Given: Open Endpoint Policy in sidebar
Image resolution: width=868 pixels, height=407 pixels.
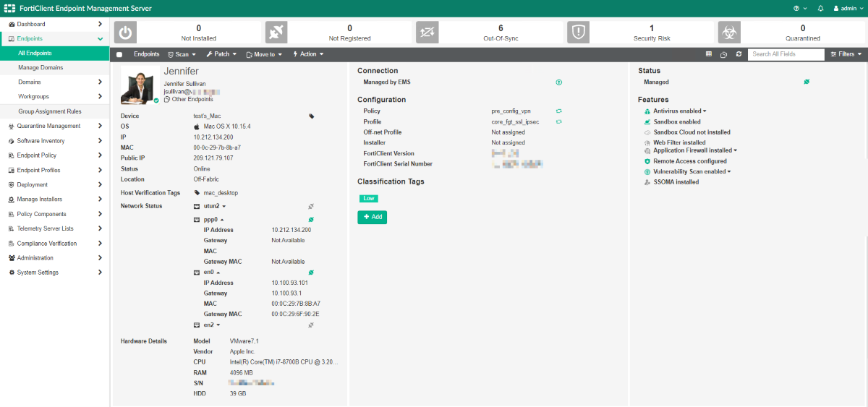Looking at the screenshot, I should (54, 155).
